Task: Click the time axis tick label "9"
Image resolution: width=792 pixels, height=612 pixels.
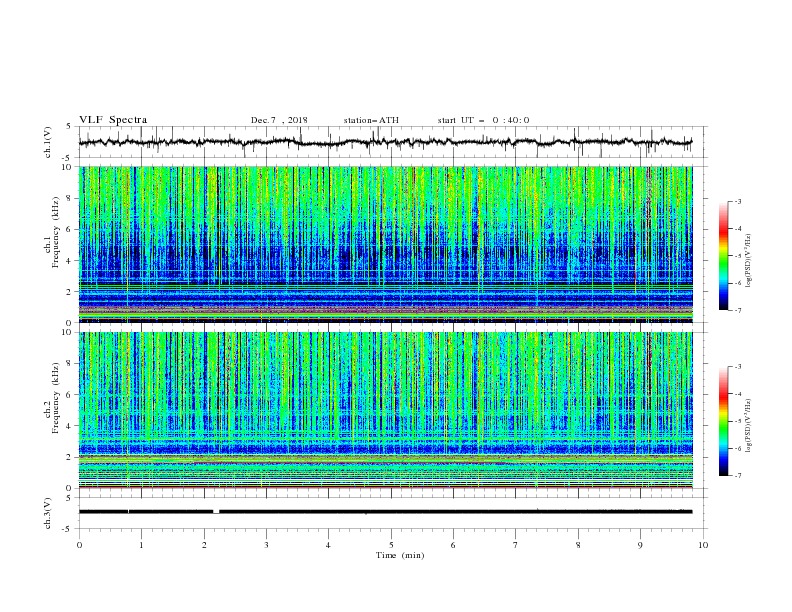Action: [640, 545]
